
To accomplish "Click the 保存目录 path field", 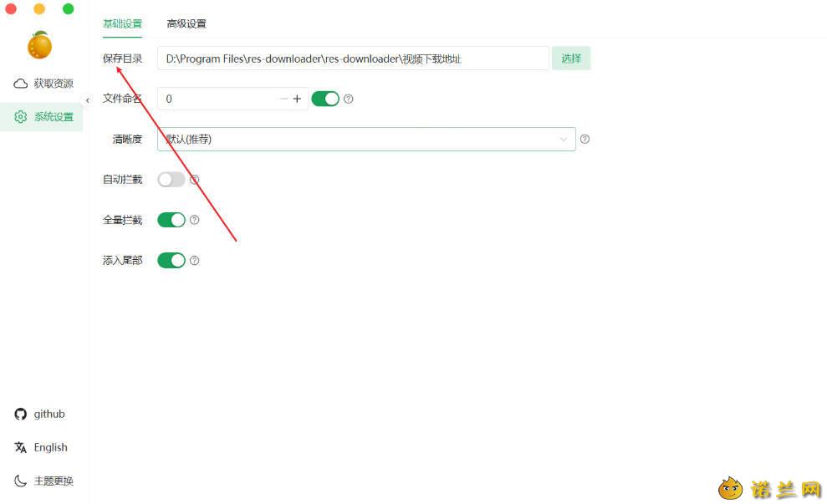I will (x=353, y=59).
